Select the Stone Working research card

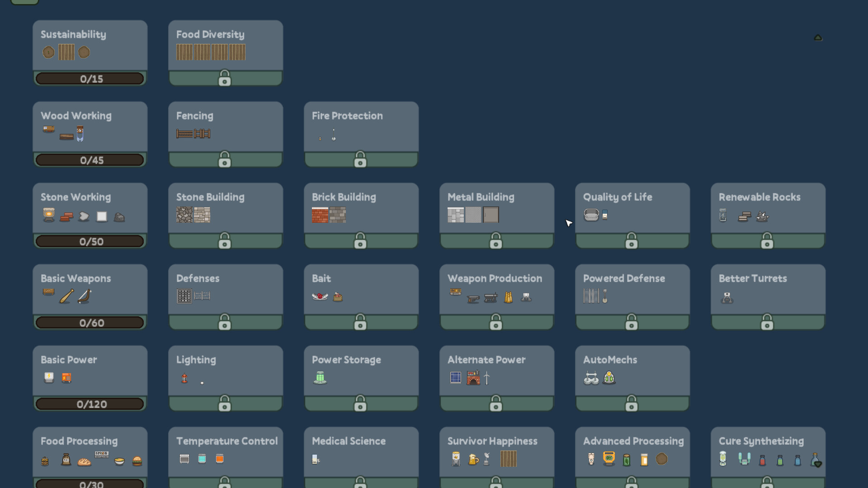pos(90,216)
